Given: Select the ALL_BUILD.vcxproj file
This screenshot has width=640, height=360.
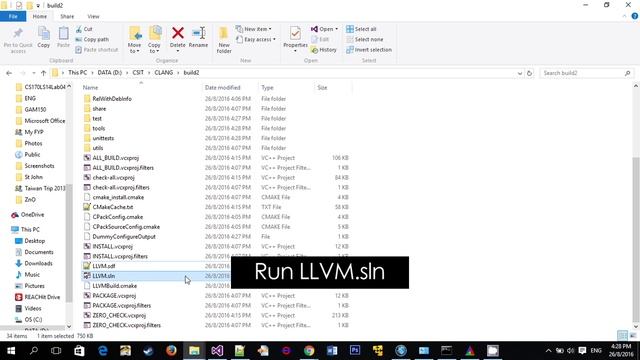Looking at the screenshot, I should [x=116, y=158].
